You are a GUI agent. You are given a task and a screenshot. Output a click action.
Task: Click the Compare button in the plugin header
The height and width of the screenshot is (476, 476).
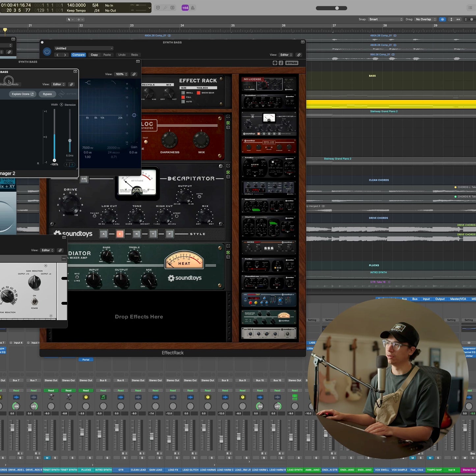click(78, 55)
